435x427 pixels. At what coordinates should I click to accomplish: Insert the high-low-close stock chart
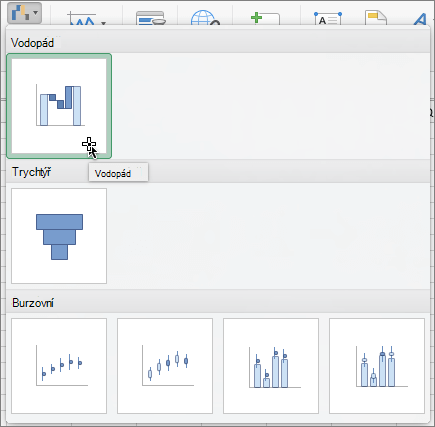pyautogui.click(x=59, y=366)
